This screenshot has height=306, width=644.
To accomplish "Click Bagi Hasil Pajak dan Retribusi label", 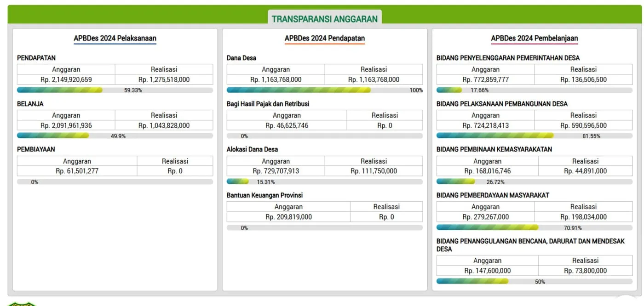I will coord(268,104).
